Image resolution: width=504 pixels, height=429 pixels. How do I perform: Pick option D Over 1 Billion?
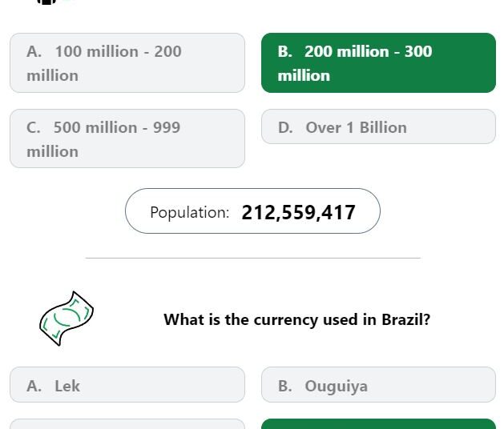(x=379, y=126)
